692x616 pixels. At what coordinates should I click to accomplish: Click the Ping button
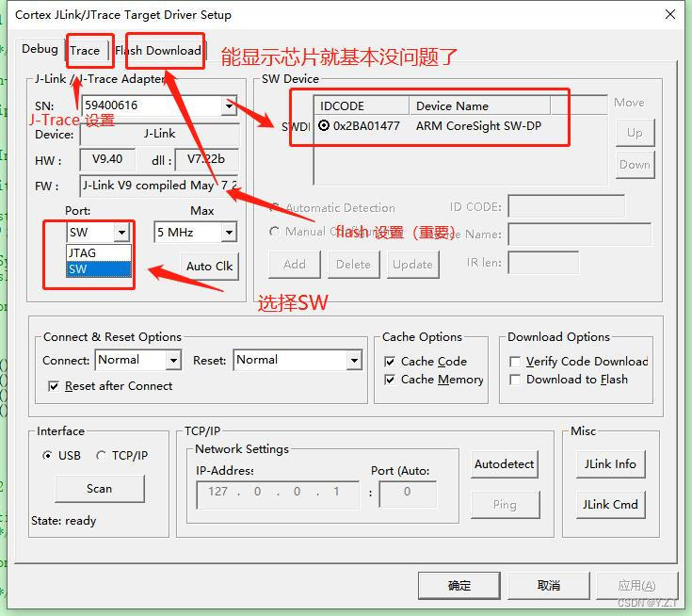point(506,505)
